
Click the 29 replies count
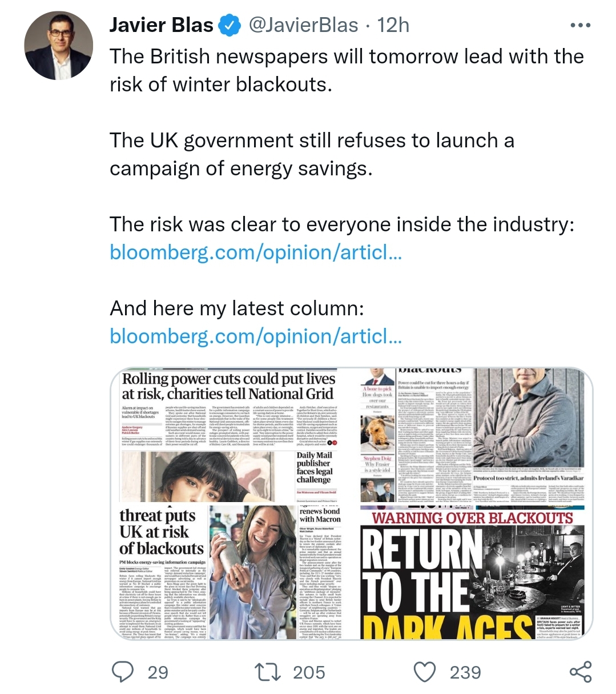coord(158,672)
